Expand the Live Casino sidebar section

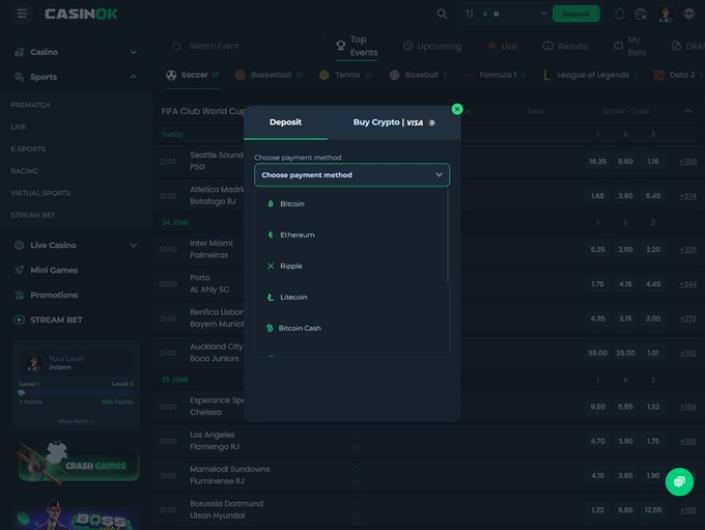click(x=133, y=245)
